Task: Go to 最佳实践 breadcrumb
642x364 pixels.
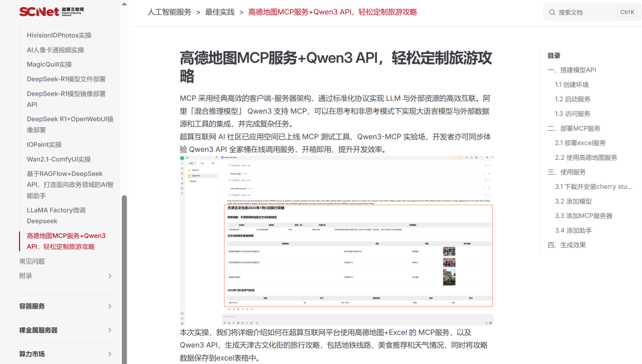Action: point(220,12)
